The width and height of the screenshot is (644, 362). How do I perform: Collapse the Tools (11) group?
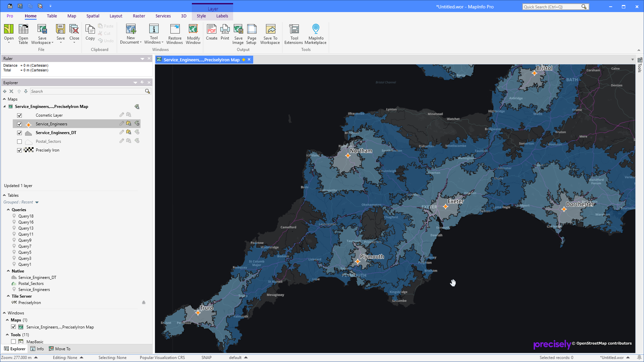[x=7, y=335]
